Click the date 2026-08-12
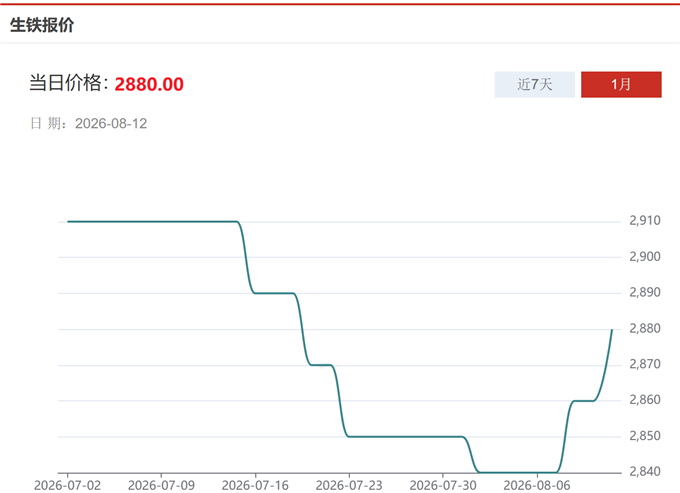The height and width of the screenshot is (493, 680). [x=111, y=124]
